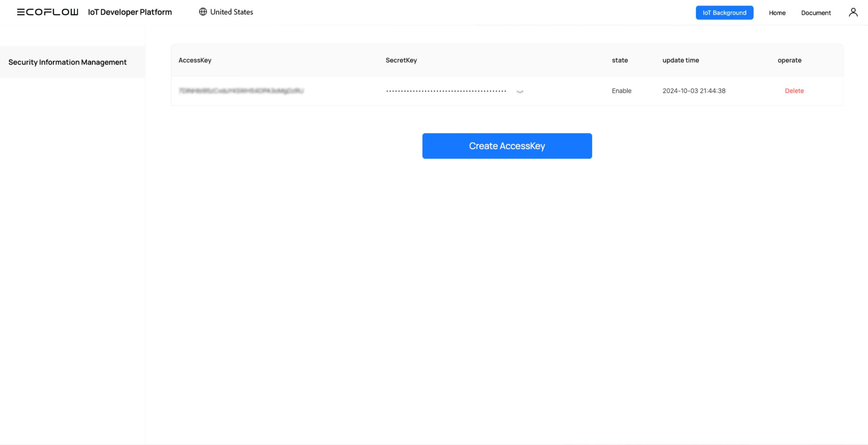Open the United States region selector
Image resolution: width=868 pixels, height=445 pixels.
pyautogui.click(x=226, y=12)
